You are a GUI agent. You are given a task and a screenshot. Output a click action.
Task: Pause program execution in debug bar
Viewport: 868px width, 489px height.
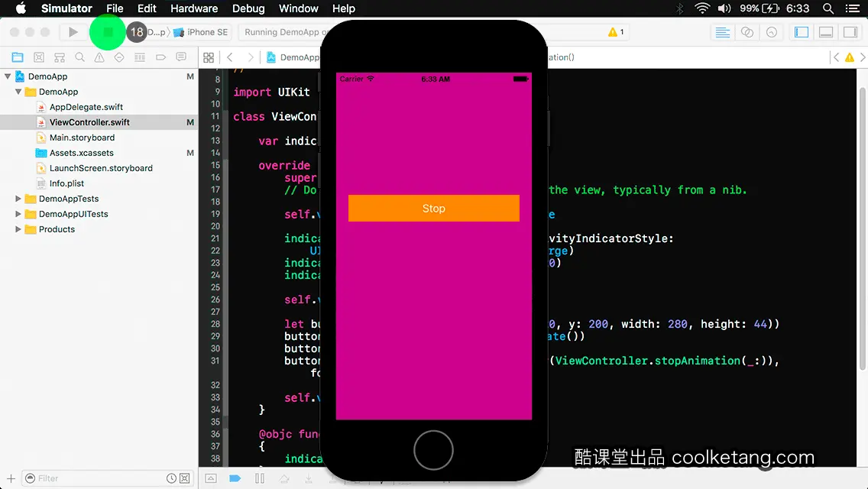tap(260, 478)
